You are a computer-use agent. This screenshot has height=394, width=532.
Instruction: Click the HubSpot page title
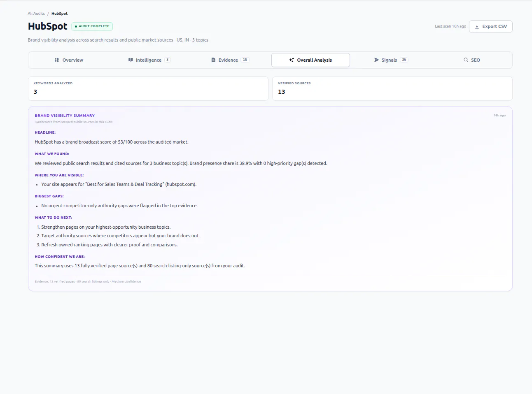click(48, 26)
